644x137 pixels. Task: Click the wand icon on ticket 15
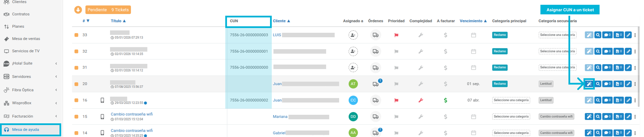589,117
